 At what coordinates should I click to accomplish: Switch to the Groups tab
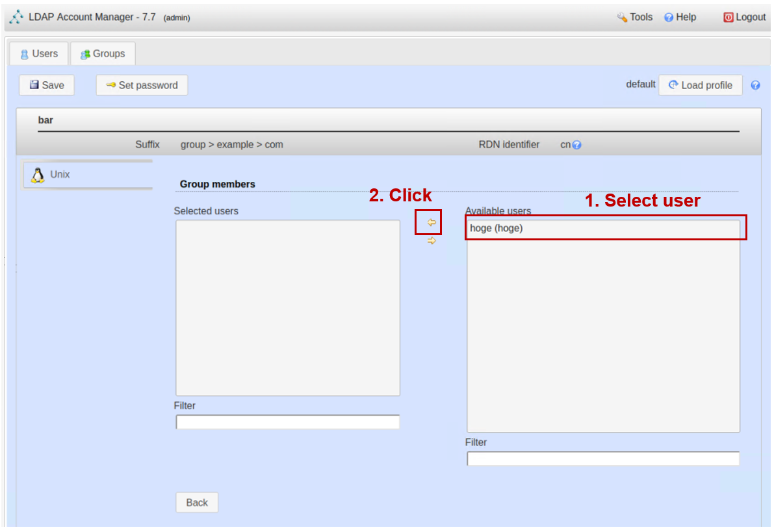[x=103, y=54]
